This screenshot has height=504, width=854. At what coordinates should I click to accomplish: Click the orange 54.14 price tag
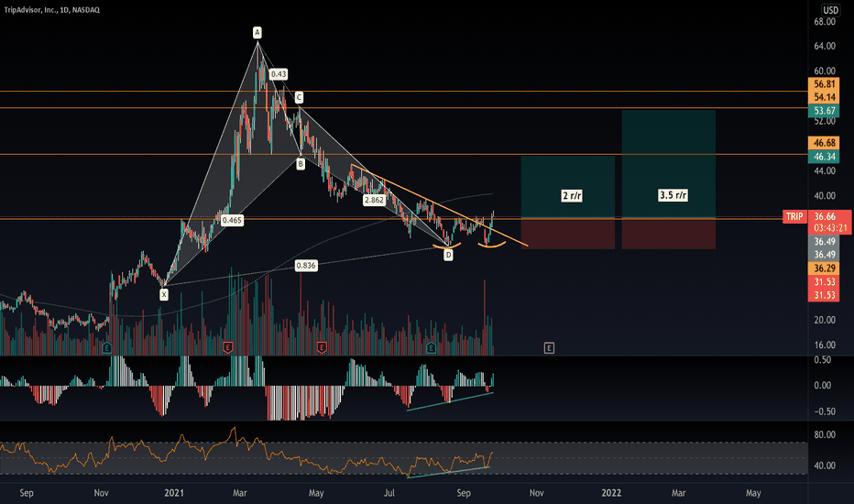[824, 97]
